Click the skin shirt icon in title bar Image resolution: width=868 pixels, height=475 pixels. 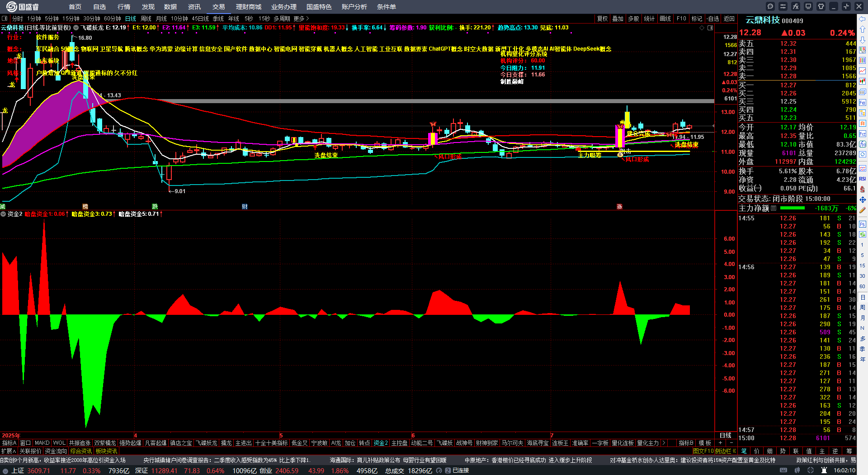tap(821, 6)
